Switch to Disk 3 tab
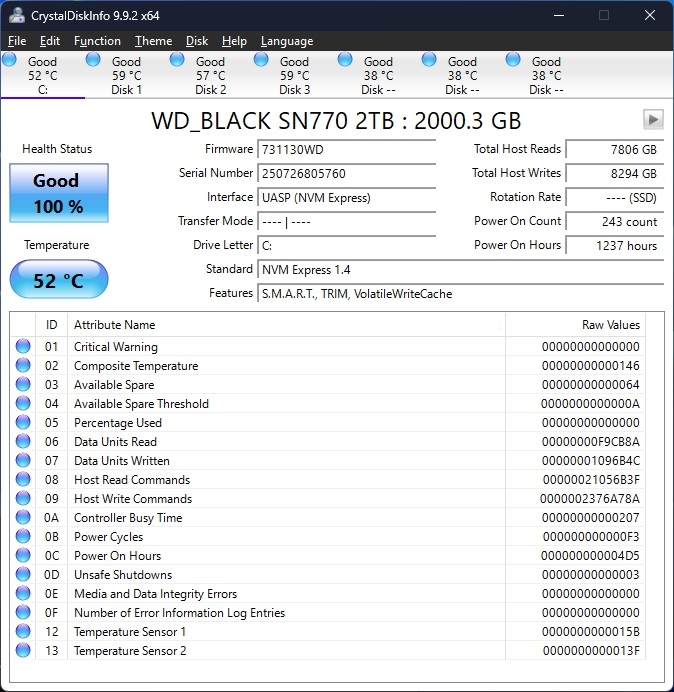Image resolution: width=674 pixels, height=692 pixels. click(294, 75)
